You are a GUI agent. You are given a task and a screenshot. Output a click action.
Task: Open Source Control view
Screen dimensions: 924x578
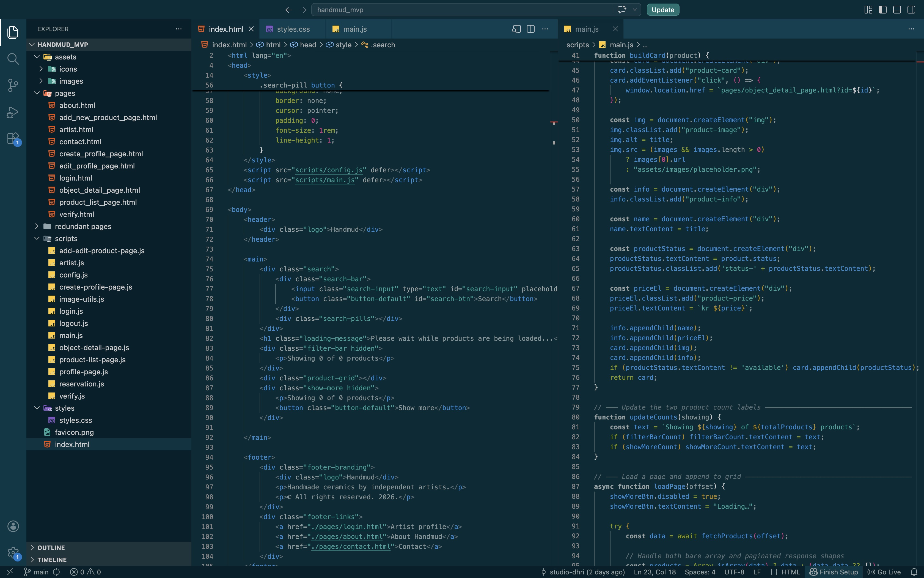click(13, 85)
